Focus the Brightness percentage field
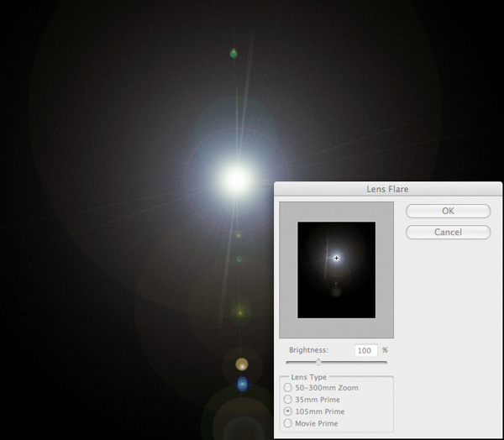The width and height of the screenshot is (504, 440). click(x=366, y=350)
